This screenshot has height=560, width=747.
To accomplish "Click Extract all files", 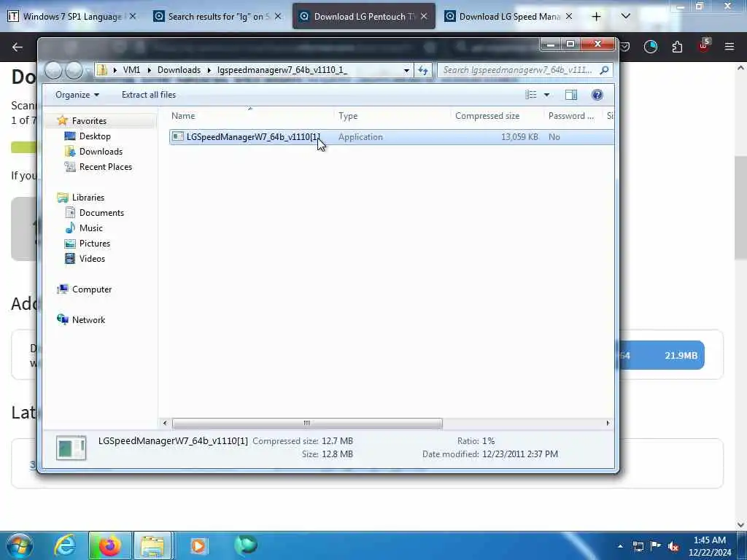I will [149, 95].
